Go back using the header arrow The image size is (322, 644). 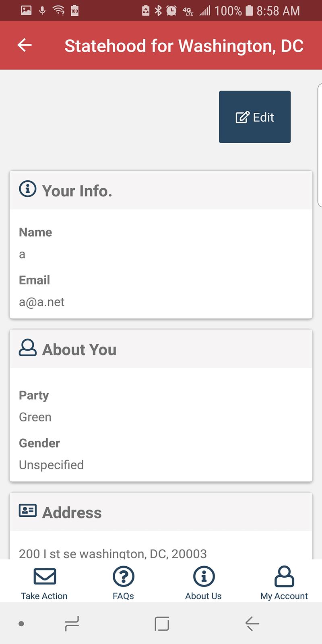(x=25, y=45)
